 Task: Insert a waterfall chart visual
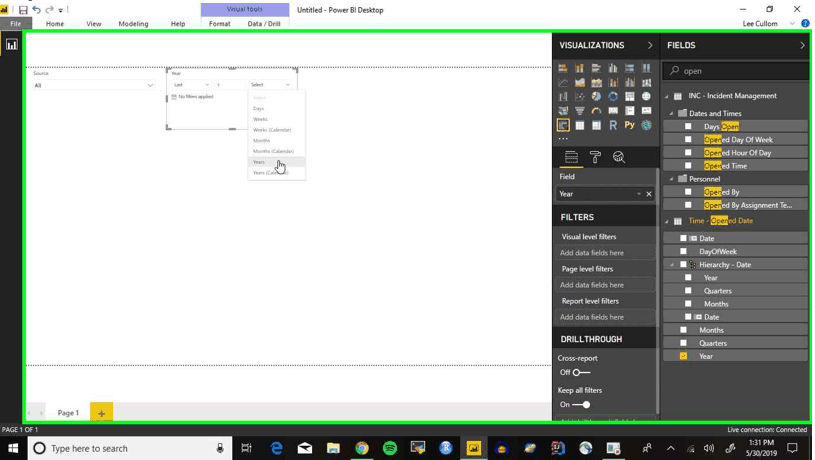563,97
